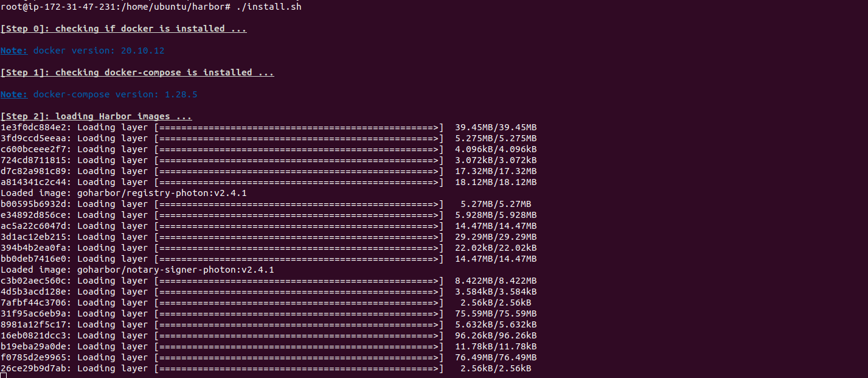Click layer ID e34892d856ce
This screenshot has width=868, height=378.
coord(33,215)
